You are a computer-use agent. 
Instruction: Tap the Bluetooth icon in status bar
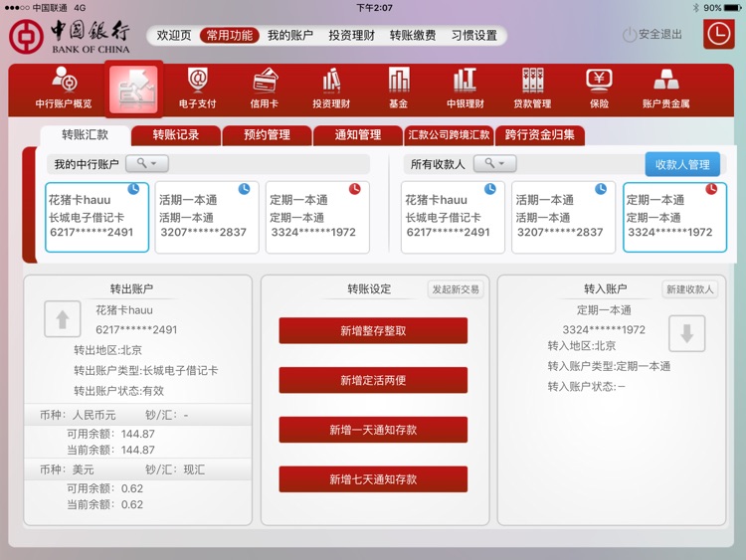695,8
